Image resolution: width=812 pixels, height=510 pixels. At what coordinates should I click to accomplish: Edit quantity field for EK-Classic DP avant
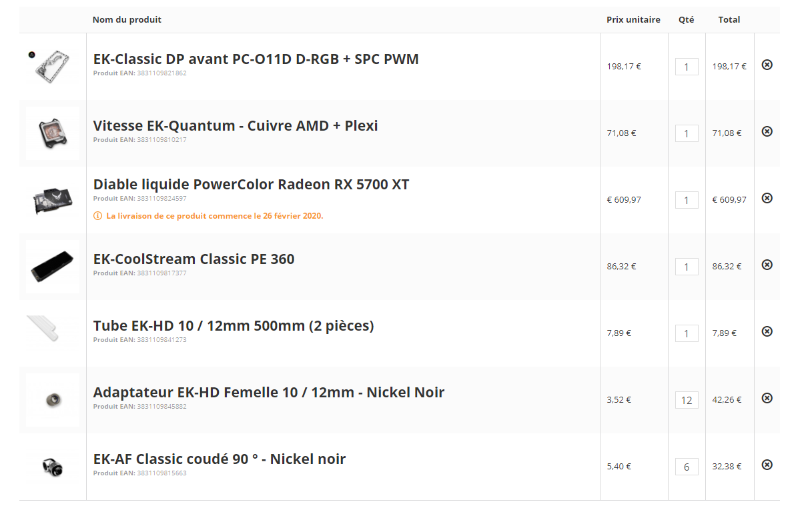687,67
